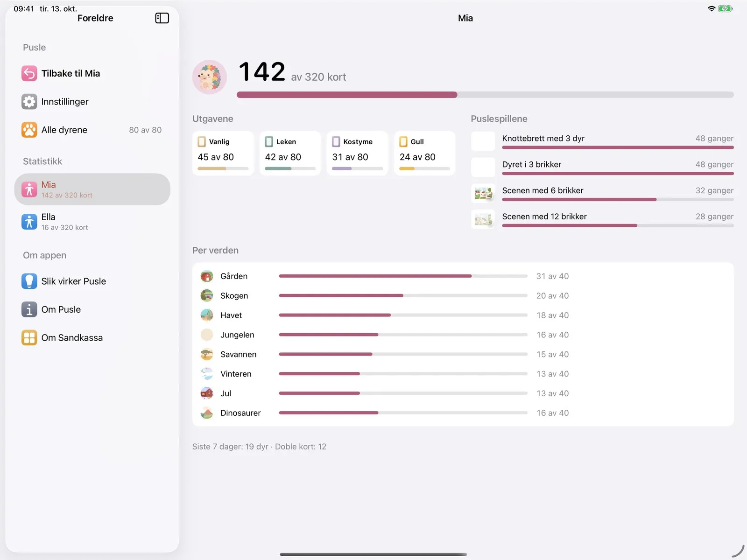747x560 pixels.
Task: Click the Scenen med 6 brikker thumbnail
Action: (483, 193)
